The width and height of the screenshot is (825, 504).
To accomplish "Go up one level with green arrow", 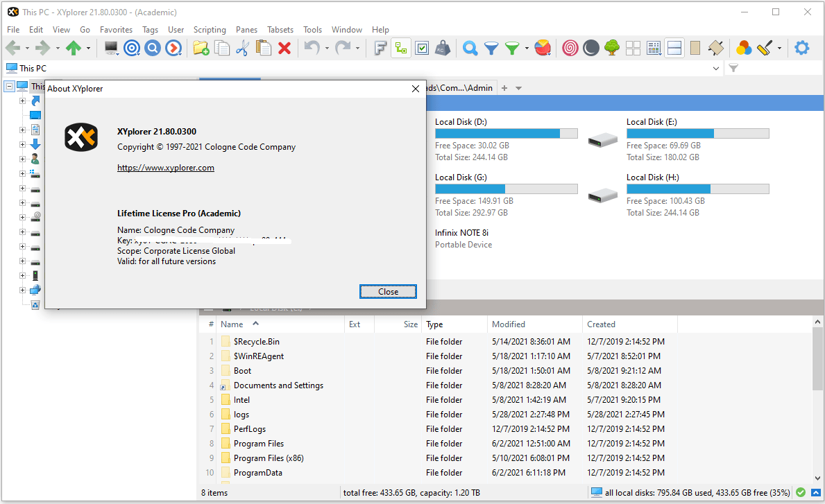I will coord(74,49).
